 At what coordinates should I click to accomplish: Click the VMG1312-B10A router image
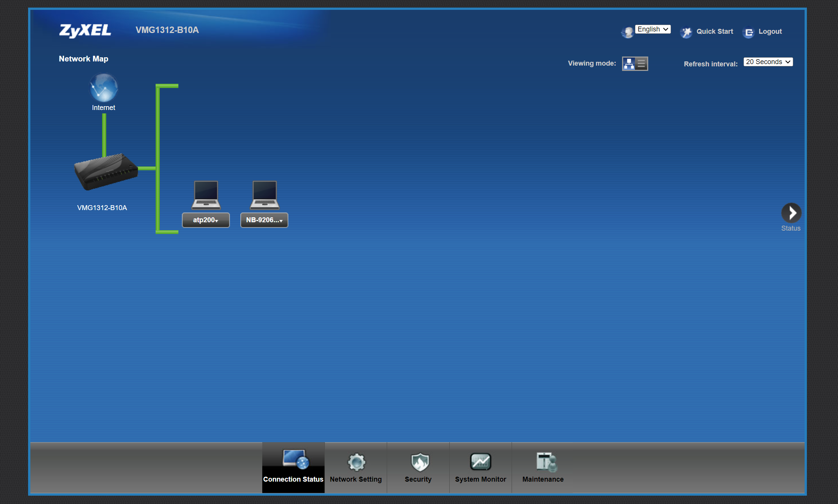point(106,172)
